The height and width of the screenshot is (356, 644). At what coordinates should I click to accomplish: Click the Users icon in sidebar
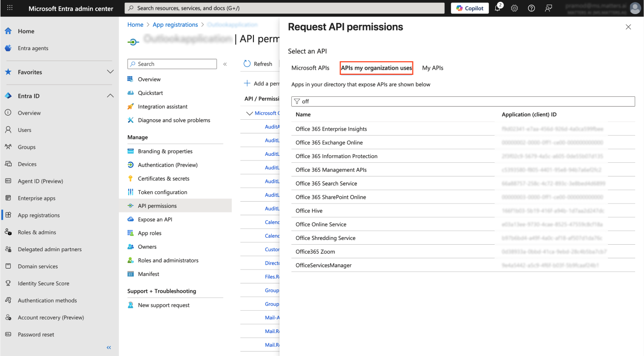point(8,130)
